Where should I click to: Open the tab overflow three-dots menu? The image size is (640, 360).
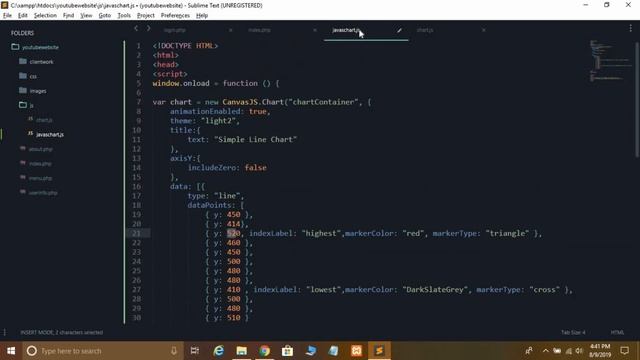[x=631, y=28]
